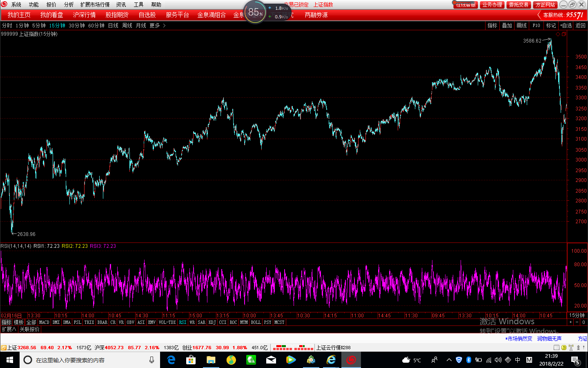The width and height of the screenshot is (588, 368).
Task: Click the 画线 drawing button
Action: click(x=522, y=25)
